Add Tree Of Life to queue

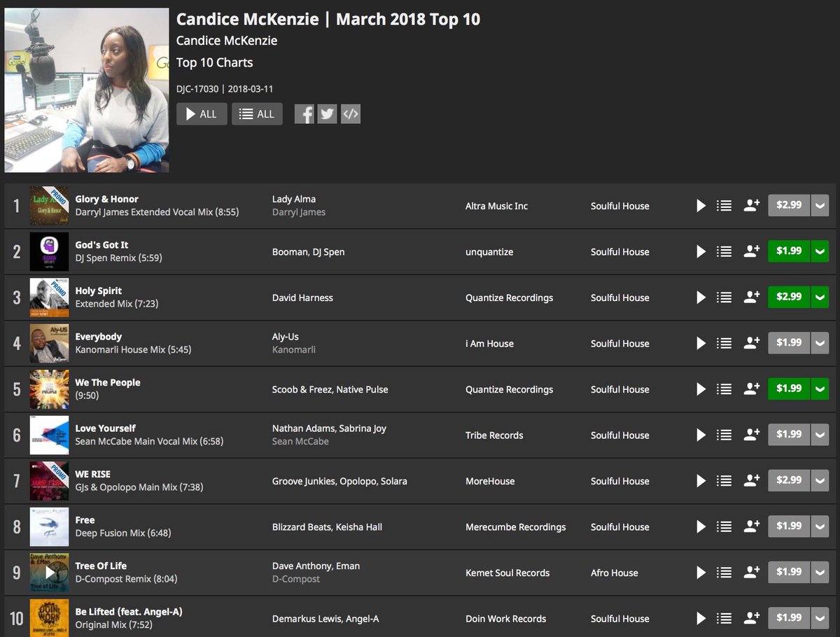[x=724, y=573]
